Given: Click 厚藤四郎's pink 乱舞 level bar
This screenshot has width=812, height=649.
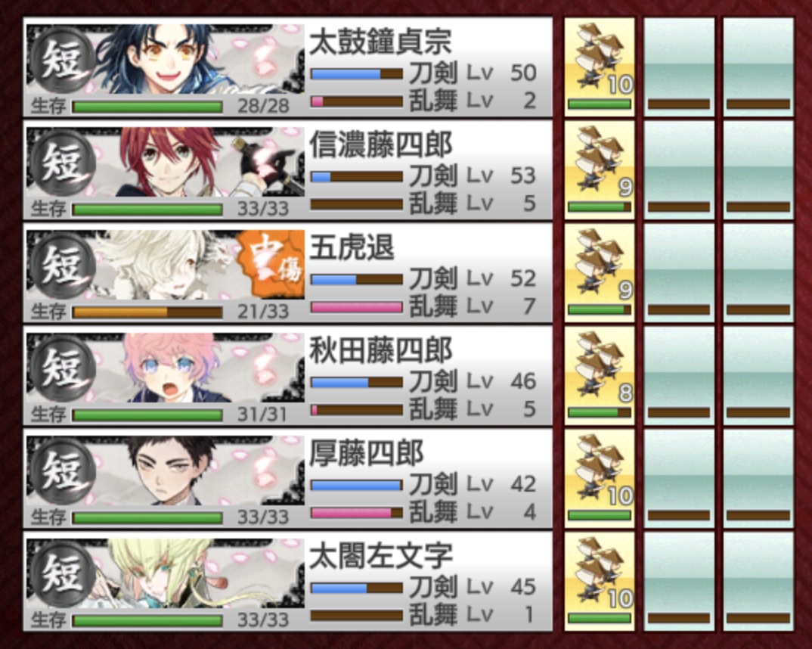Looking at the screenshot, I should point(356,513).
